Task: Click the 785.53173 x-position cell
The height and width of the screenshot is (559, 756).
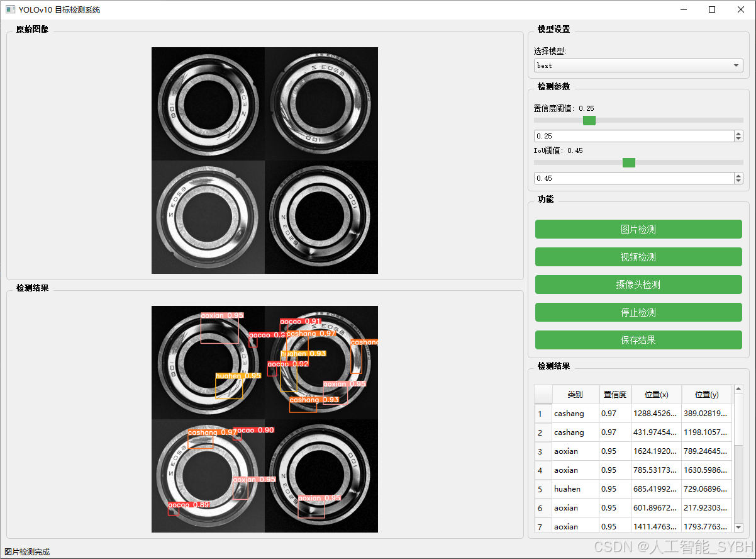Action: (656, 470)
